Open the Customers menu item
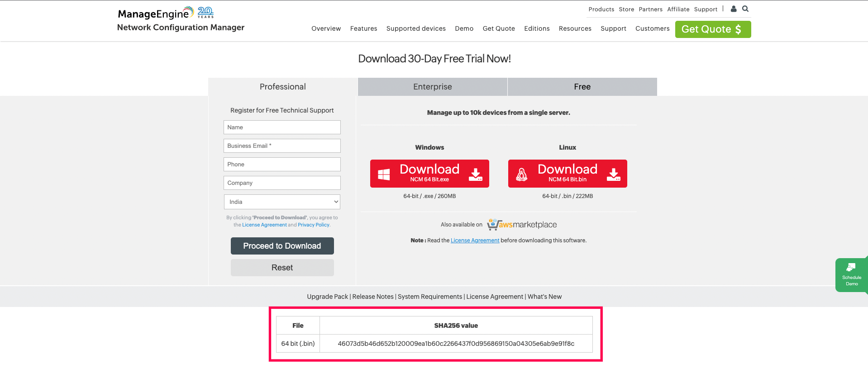Viewport: 868px width, 368px height. click(652, 28)
